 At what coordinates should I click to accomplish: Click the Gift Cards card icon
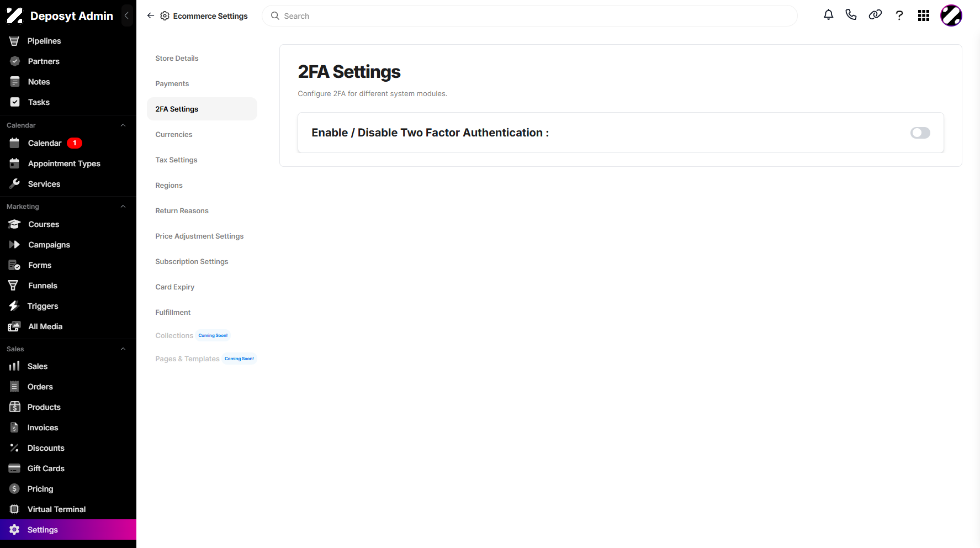point(14,468)
